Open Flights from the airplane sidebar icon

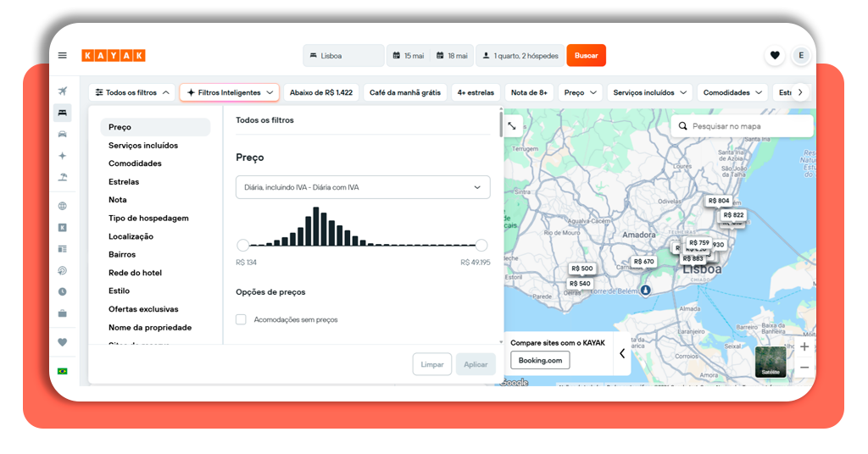tap(63, 91)
